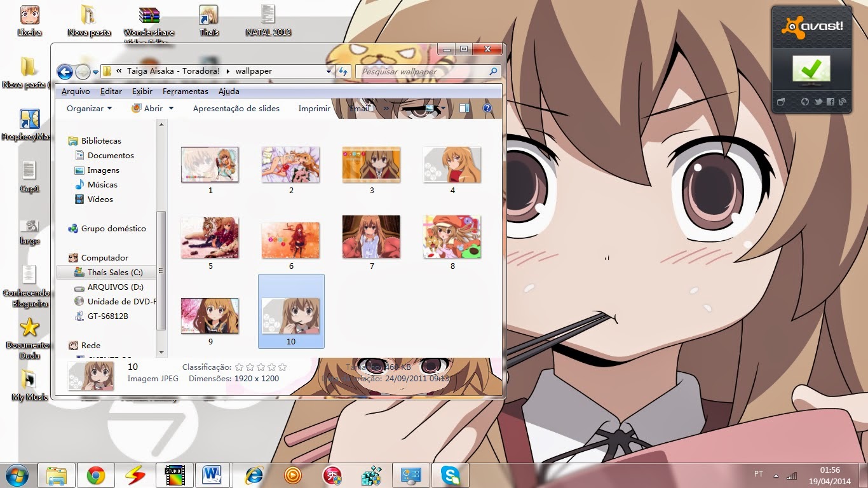
Task: Show hidden tray icons arrow
Action: (776, 475)
